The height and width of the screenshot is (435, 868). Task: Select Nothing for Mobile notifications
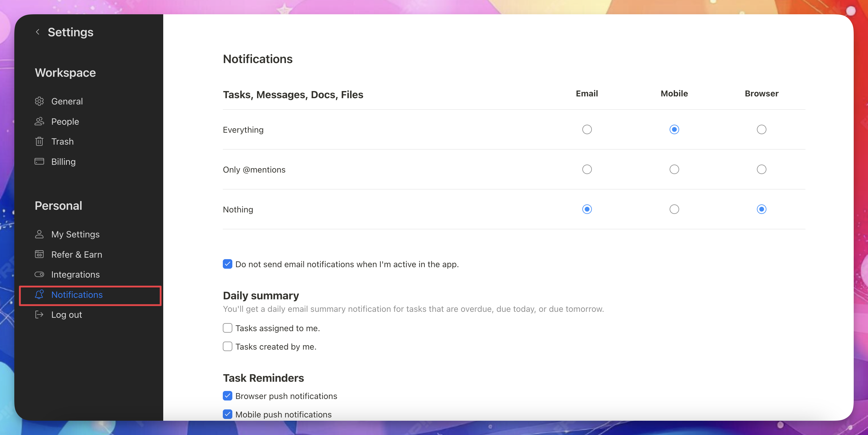[674, 209]
